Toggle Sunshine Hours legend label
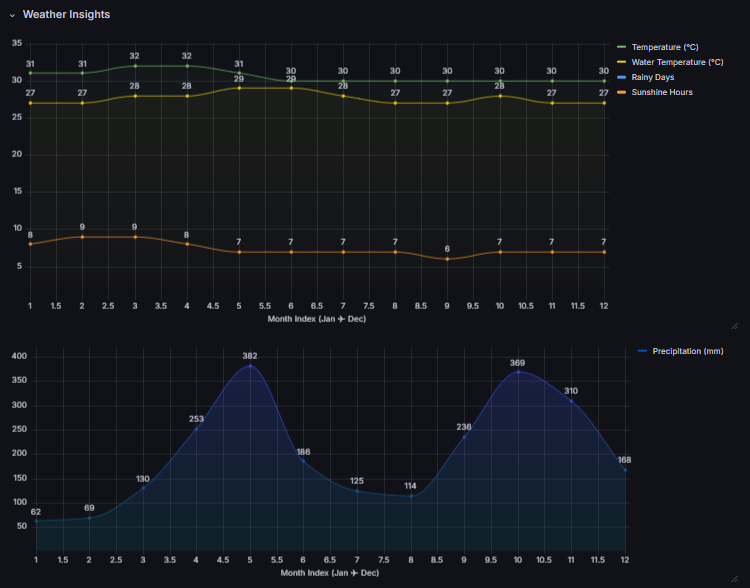This screenshot has height=588, width=750. tap(661, 92)
